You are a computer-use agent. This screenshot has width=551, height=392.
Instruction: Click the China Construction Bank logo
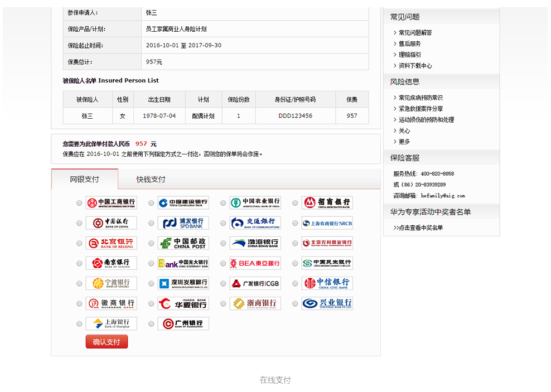click(183, 203)
